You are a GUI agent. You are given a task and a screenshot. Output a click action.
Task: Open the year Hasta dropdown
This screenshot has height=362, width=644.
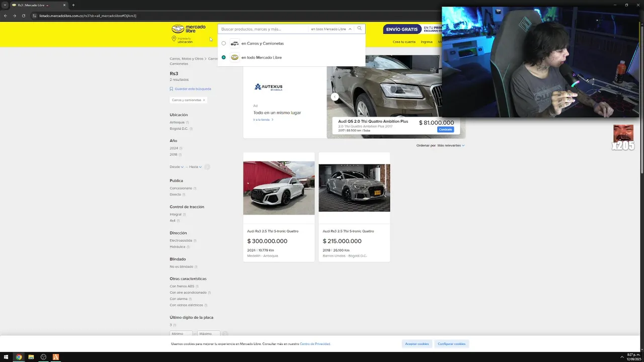coord(195,167)
